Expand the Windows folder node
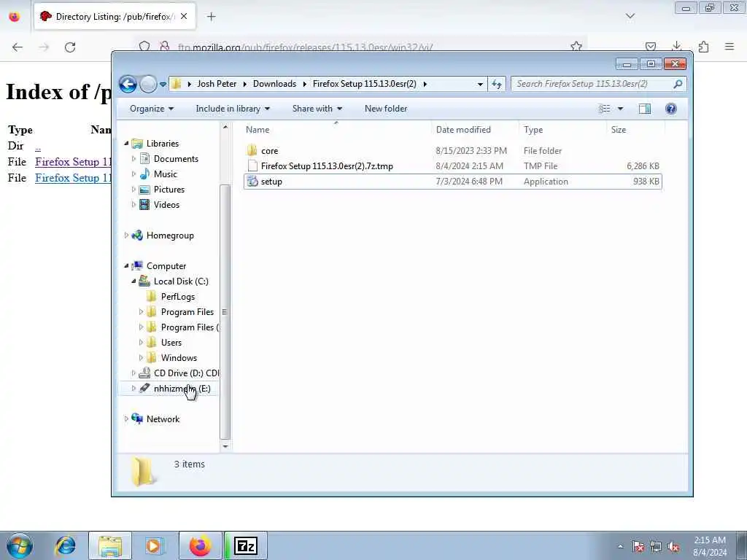The width and height of the screenshot is (747, 560). click(x=141, y=357)
